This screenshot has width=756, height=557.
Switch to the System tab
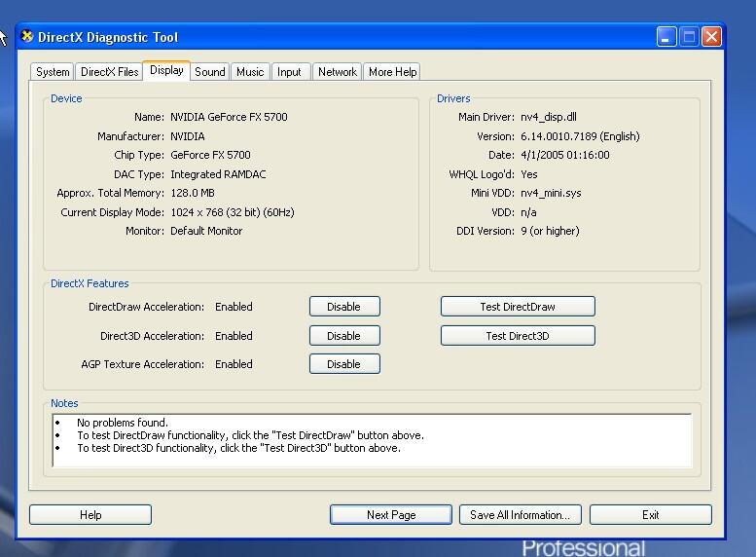coord(53,72)
